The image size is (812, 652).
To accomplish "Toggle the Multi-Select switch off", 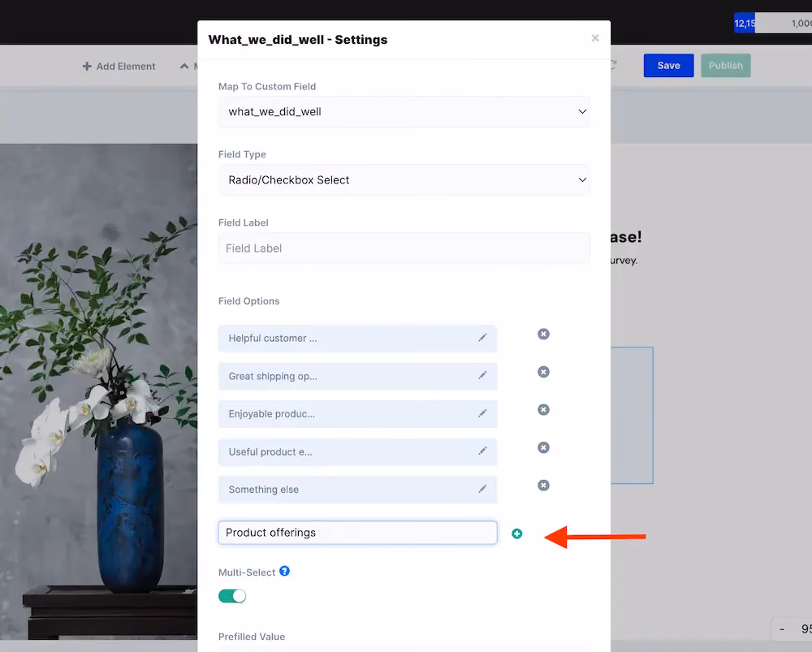I will click(232, 596).
